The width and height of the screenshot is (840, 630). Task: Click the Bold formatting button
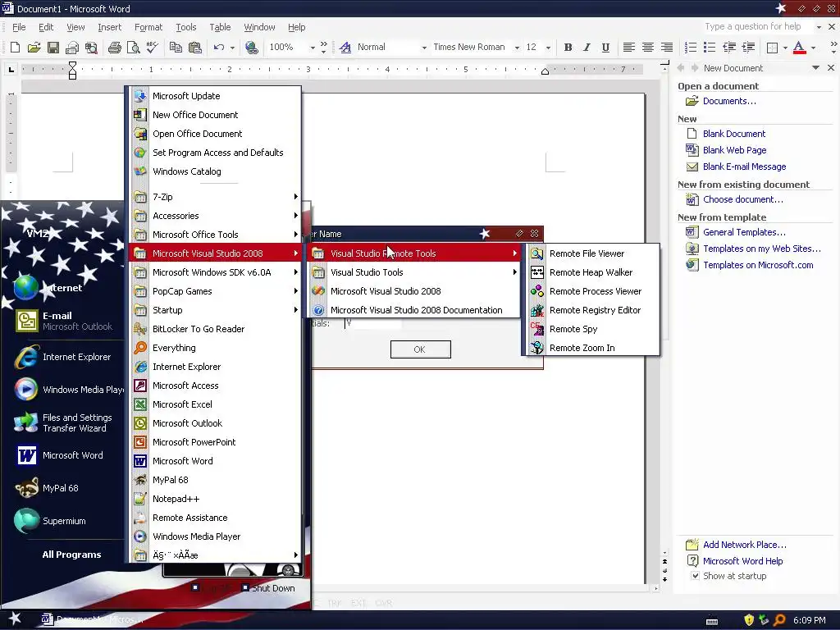coord(568,47)
